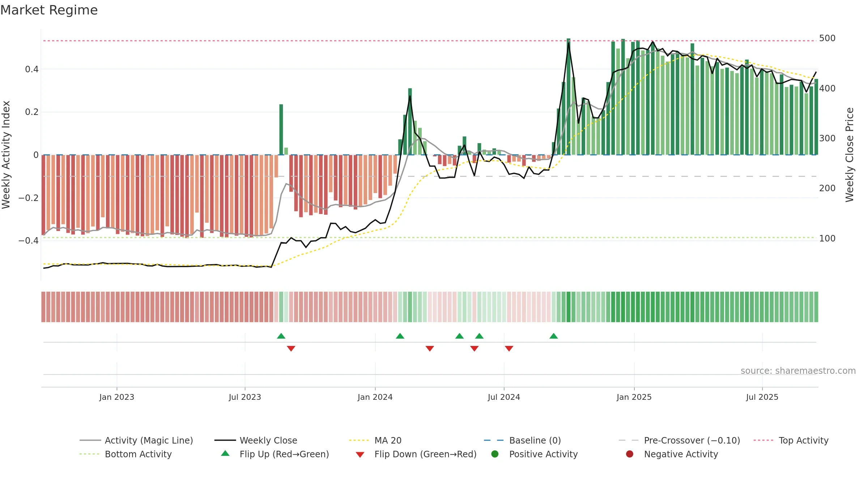Click the green Positive Activity legend dot
The image size is (868, 488).
(495, 454)
